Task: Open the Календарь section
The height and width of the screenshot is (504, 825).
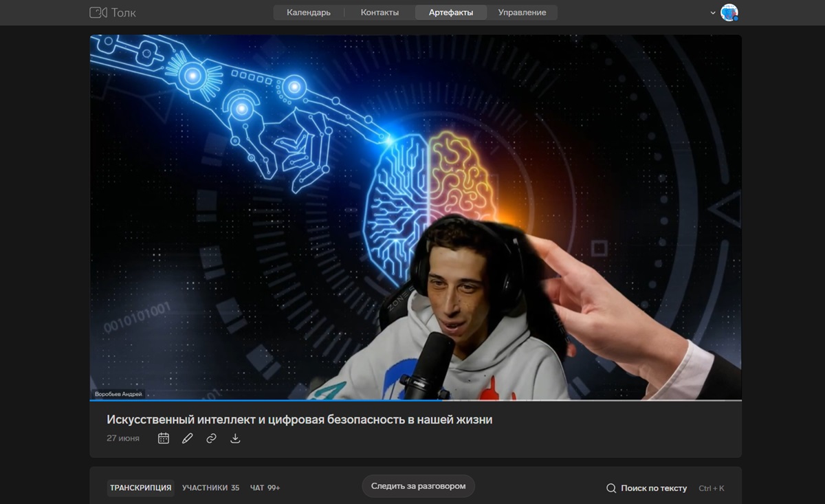Action: coord(309,12)
